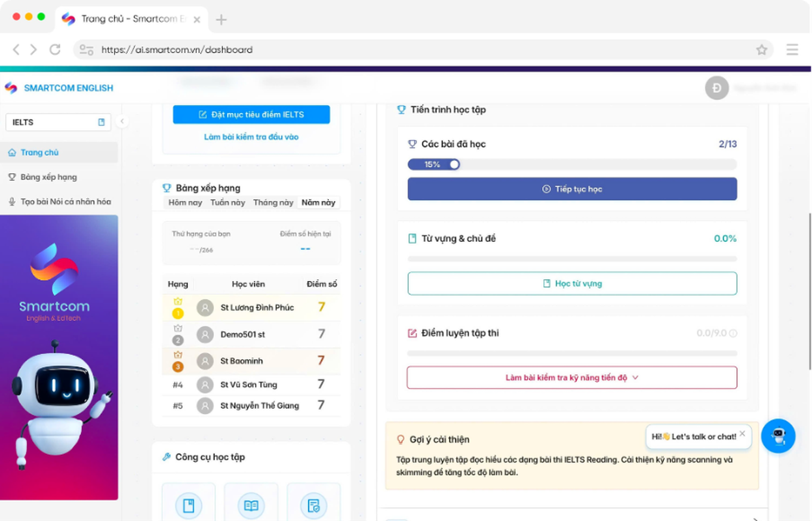Click the bookmark star in address bar
Image resolution: width=812 pixels, height=521 pixels.
(x=761, y=50)
